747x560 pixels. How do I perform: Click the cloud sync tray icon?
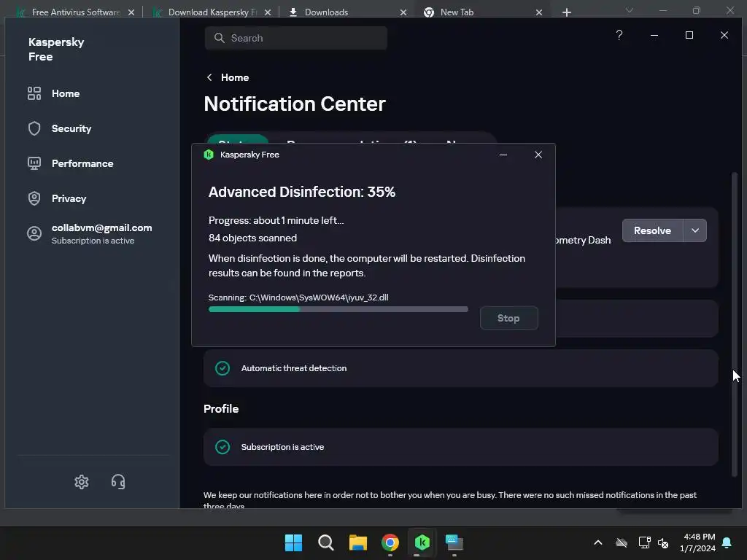pos(622,542)
